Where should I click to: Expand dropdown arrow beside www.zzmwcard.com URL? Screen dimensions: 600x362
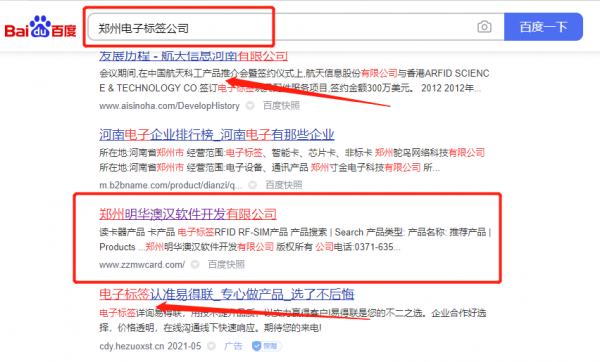[195, 264]
